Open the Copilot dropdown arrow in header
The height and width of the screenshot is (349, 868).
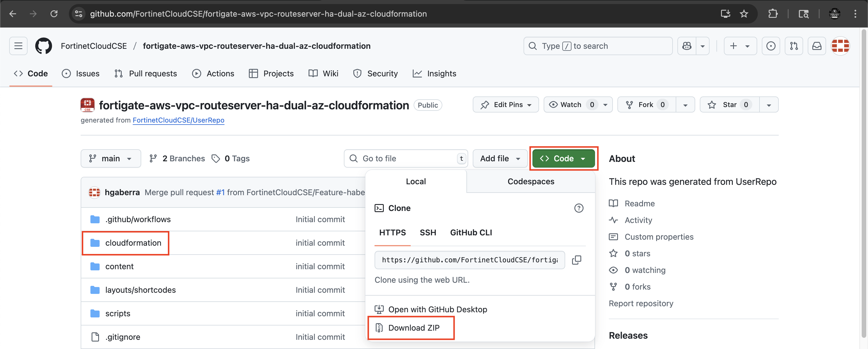[x=703, y=46]
